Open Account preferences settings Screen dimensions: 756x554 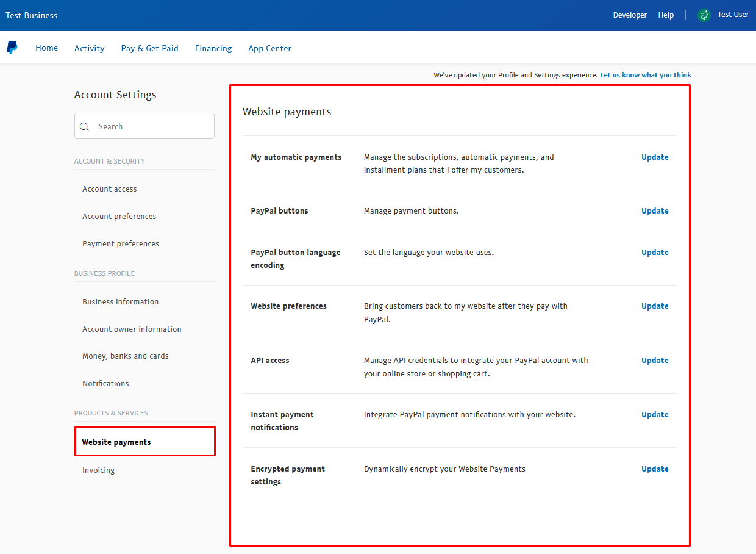119,217
